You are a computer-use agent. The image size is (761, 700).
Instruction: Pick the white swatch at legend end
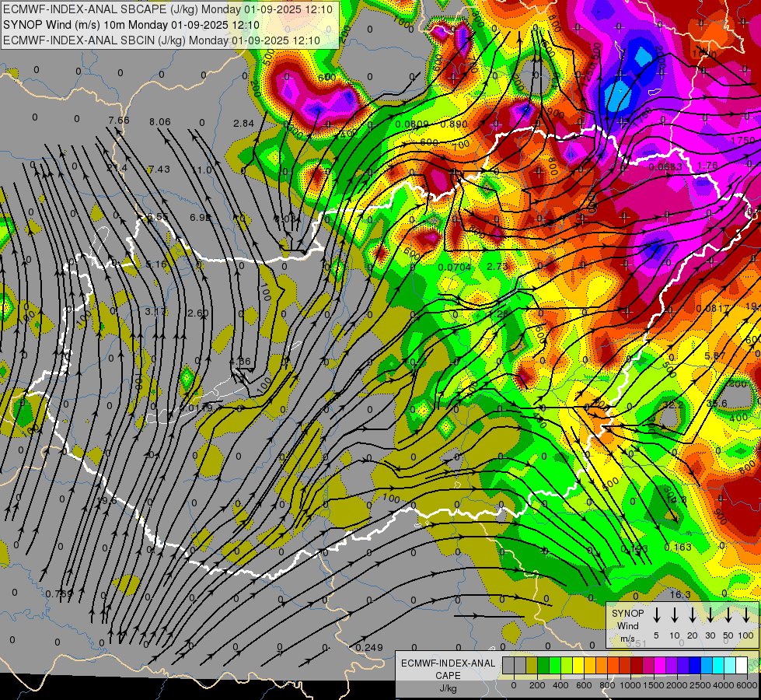[742, 666]
